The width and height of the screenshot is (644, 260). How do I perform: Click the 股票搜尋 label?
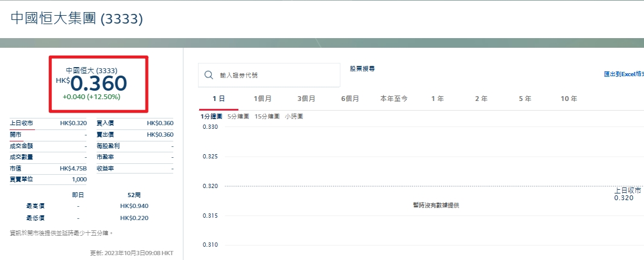[362, 69]
